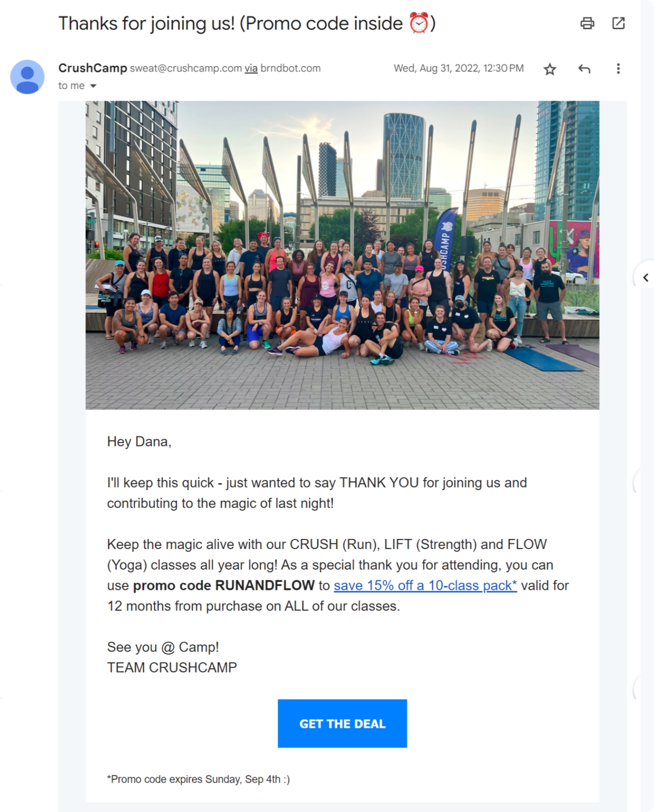The height and width of the screenshot is (812, 654).
Task: Open the 'save 15% off a 10-class pack' link
Action: pyautogui.click(x=425, y=585)
